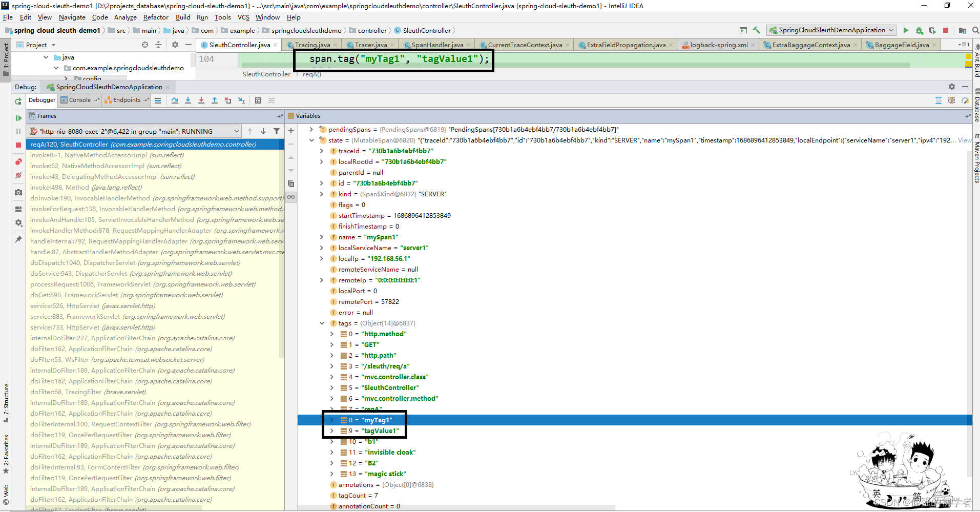Switch to the Endpoints tab

point(127,100)
